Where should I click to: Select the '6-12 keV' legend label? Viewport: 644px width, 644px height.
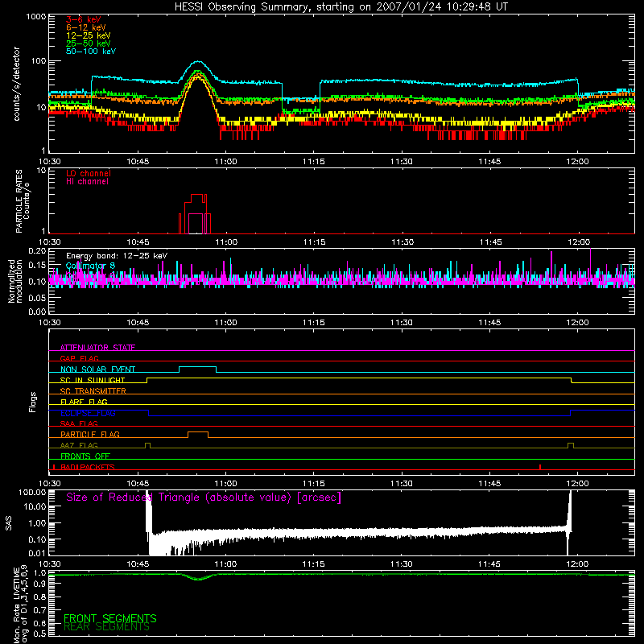pos(86,27)
